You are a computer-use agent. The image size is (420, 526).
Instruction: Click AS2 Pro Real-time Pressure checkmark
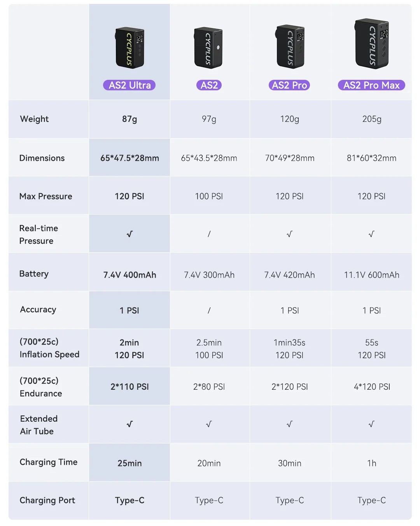coord(289,234)
